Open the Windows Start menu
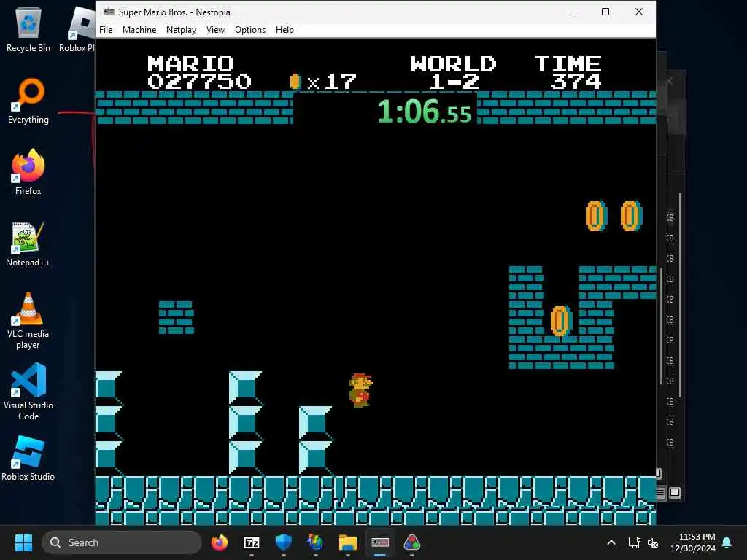 coord(23,542)
